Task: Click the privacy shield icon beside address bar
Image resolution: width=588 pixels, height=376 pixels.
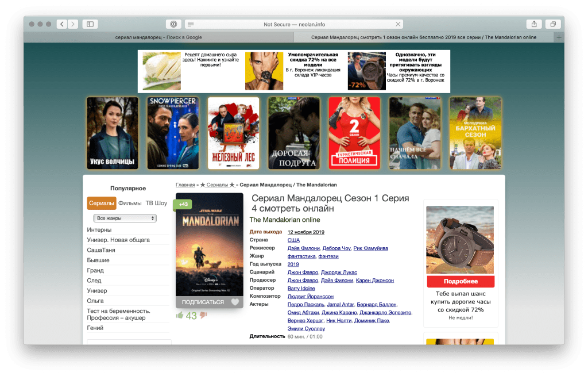Action: [x=173, y=24]
